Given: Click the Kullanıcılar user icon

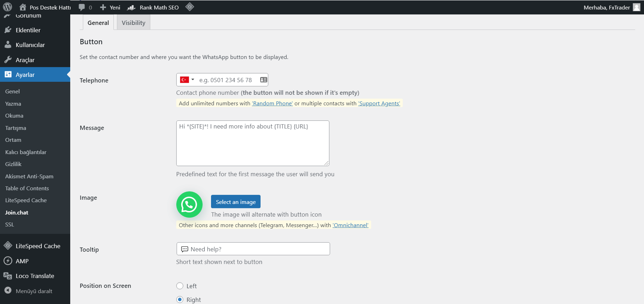Looking at the screenshot, I should pos(8,45).
